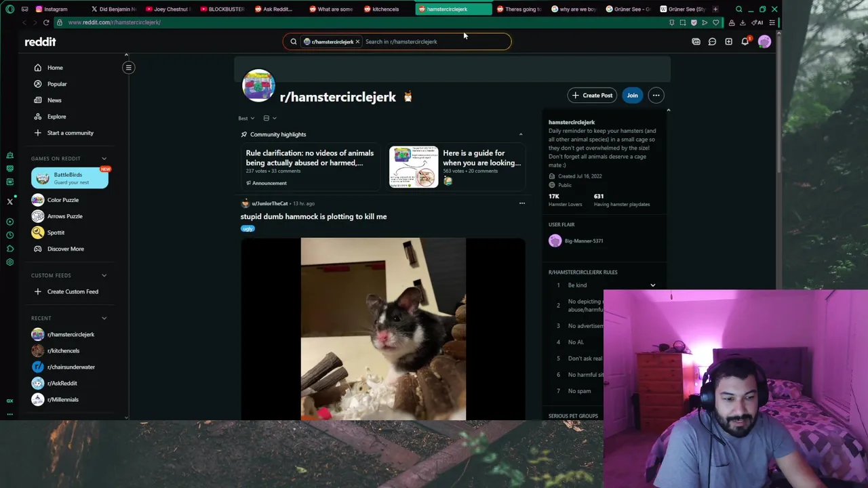Collapse the Recent section

tap(104, 318)
